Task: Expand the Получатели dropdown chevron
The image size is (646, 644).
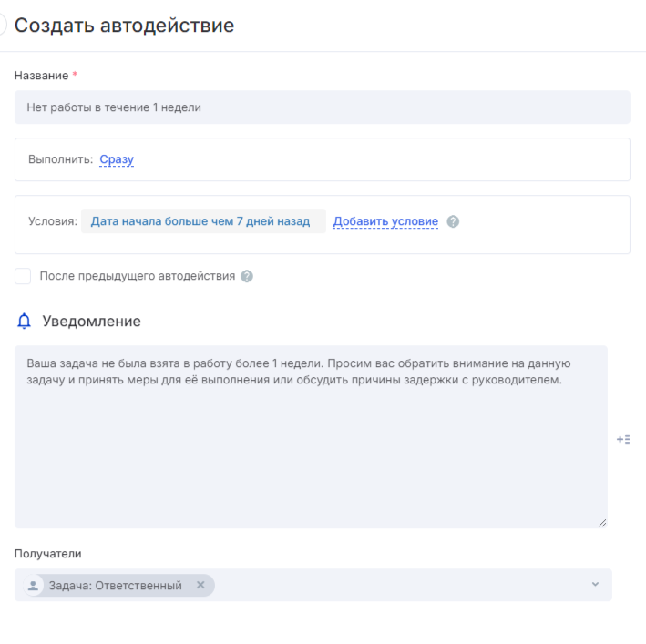Action: (596, 585)
